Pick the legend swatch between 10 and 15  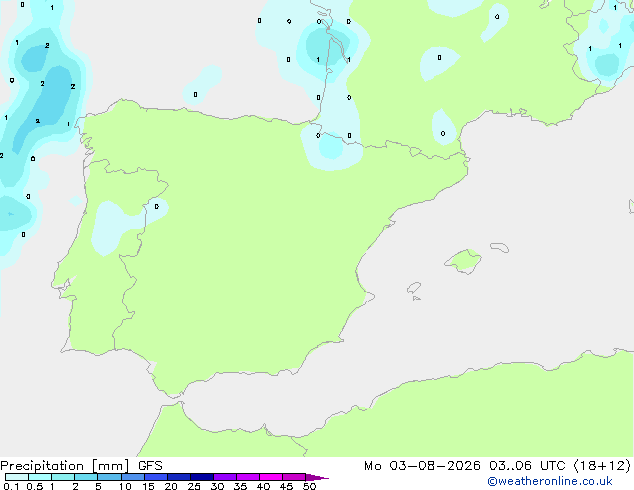(x=133, y=477)
